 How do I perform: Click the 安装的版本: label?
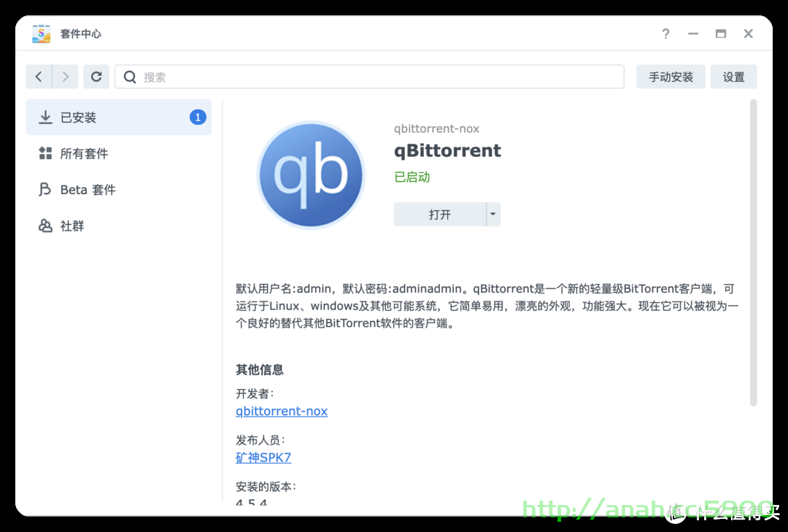(266, 486)
